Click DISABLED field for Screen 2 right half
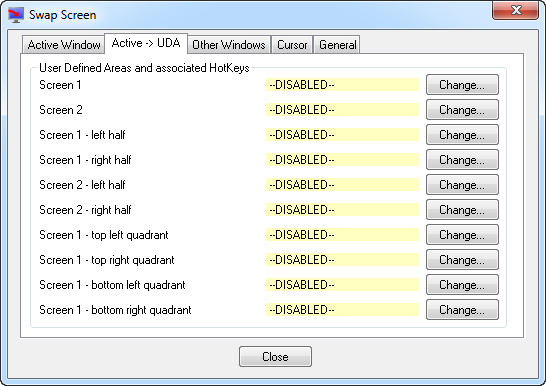This screenshot has width=546, height=386. (x=342, y=210)
